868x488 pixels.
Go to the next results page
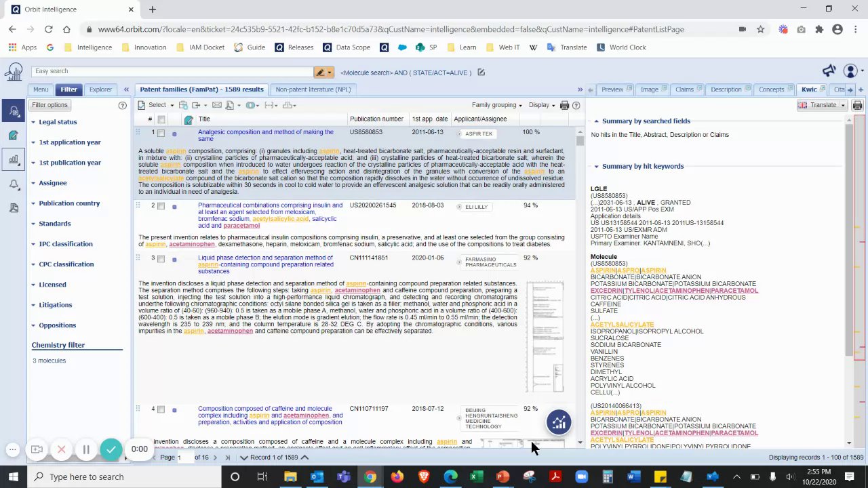215,457
